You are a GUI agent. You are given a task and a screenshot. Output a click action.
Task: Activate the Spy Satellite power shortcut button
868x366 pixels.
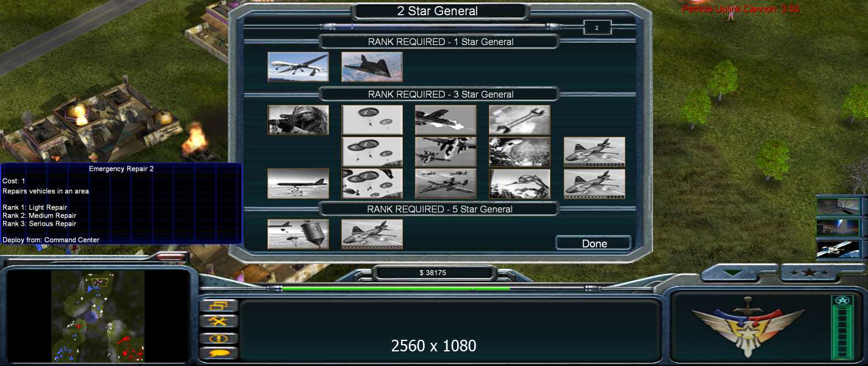[838, 249]
